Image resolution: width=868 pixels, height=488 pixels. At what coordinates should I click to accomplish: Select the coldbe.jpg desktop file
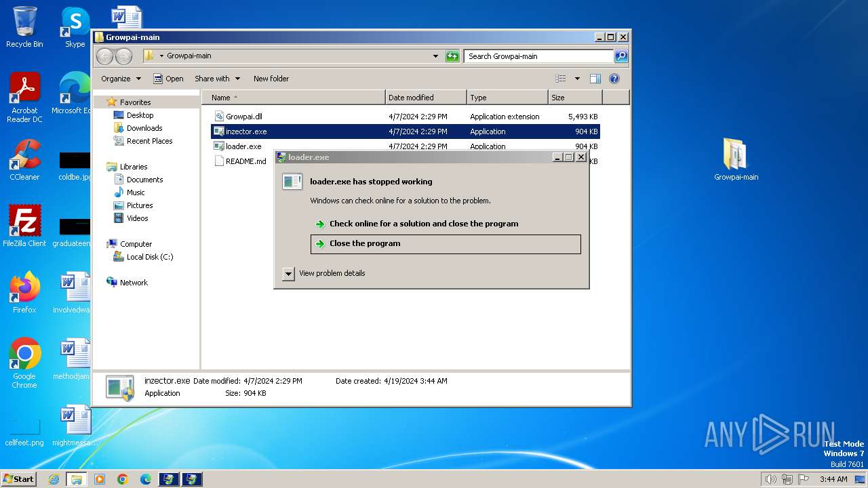75,167
